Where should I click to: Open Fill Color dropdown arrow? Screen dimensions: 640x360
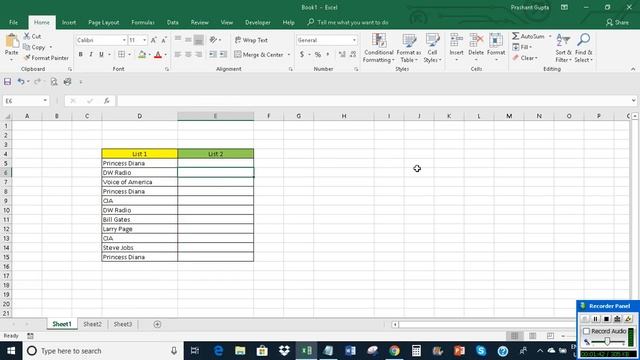(149, 54)
